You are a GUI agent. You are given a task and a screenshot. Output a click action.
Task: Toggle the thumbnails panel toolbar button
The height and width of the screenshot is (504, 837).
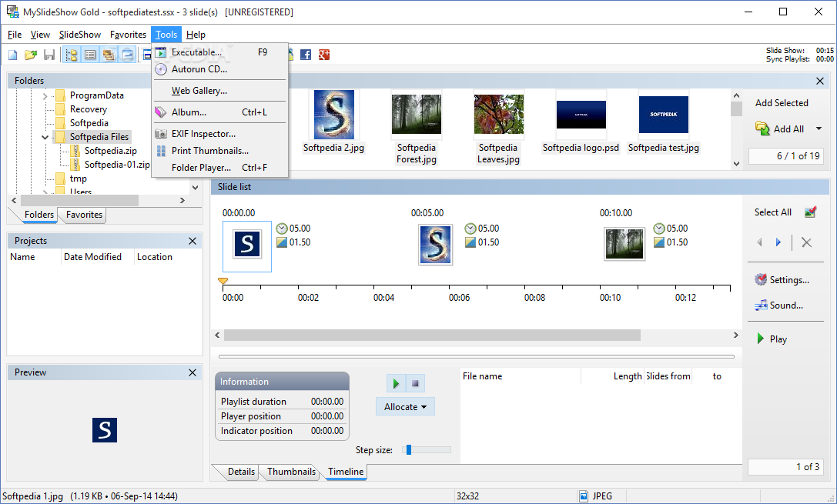click(109, 55)
